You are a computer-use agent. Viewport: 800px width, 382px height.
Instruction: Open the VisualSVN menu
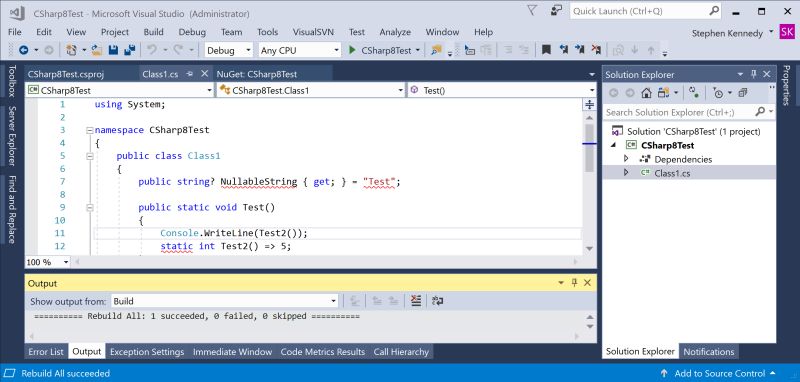tap(313, 32)
